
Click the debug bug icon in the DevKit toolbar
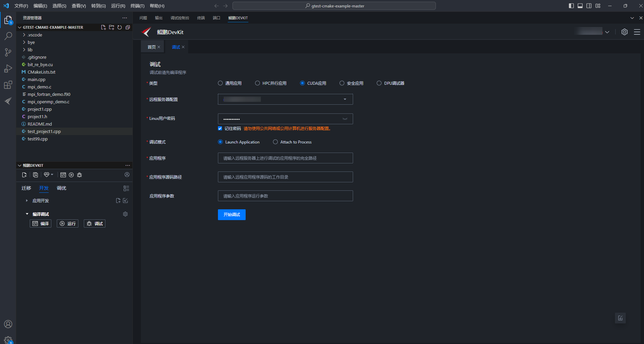pyautogui.click(x=79, y=175)
